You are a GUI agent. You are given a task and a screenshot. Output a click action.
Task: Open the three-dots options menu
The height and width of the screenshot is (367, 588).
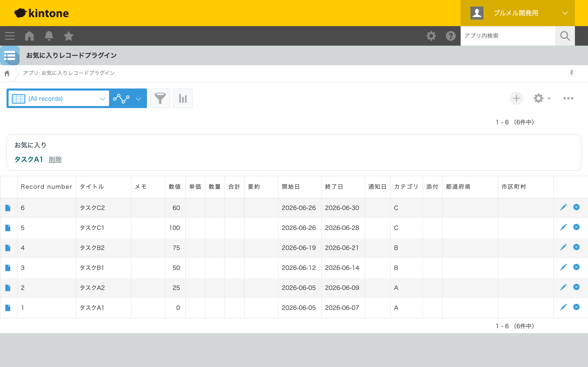(x=568, y=98)
